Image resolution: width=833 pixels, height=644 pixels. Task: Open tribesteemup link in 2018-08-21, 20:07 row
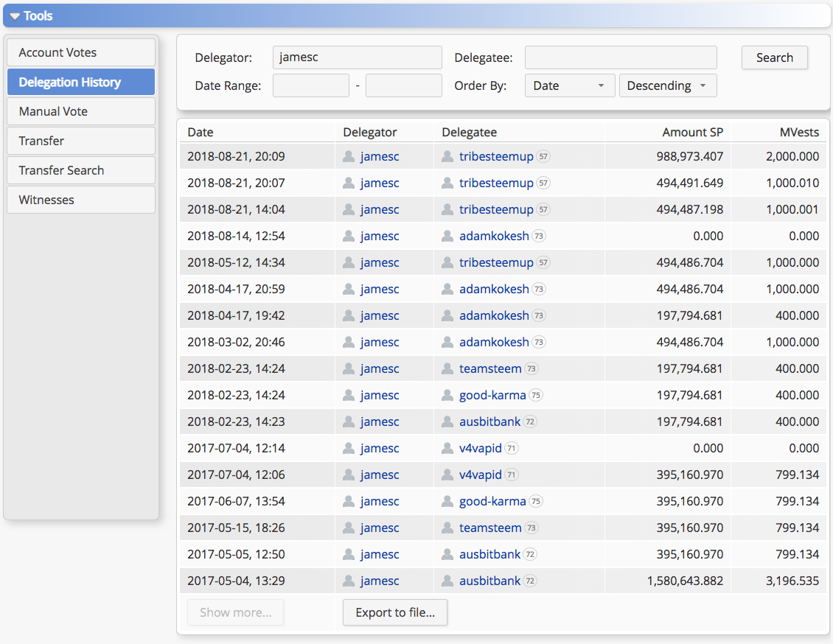coord(496,183)
